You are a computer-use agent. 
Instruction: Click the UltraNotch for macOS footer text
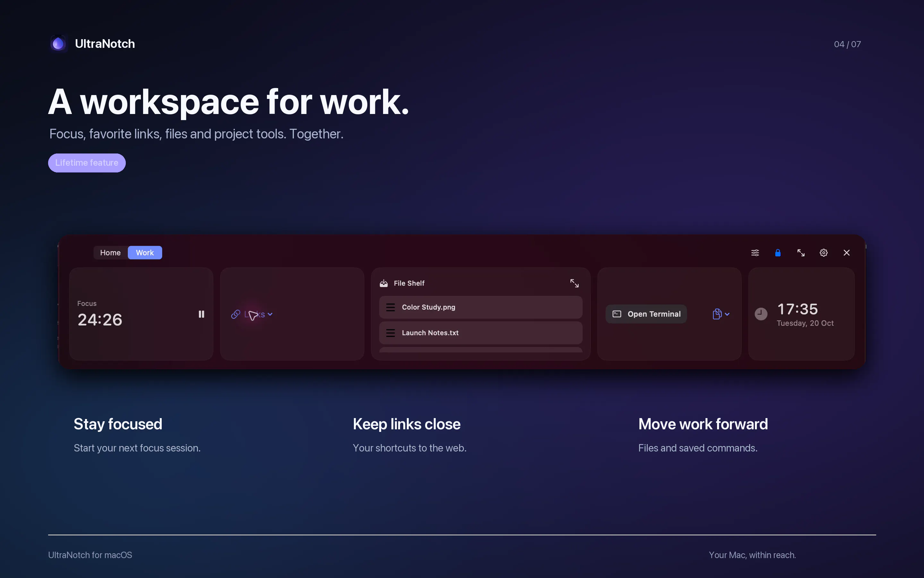click(90, 555)
